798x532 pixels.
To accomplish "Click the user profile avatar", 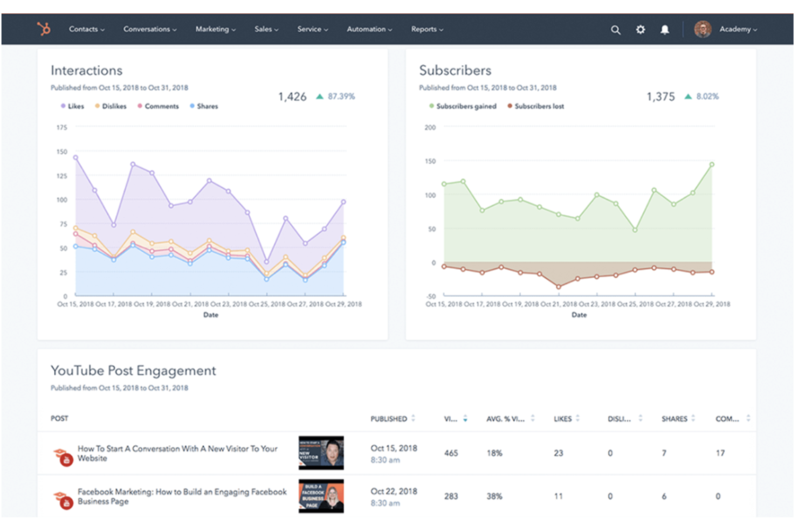I will (x=703, y=29).
